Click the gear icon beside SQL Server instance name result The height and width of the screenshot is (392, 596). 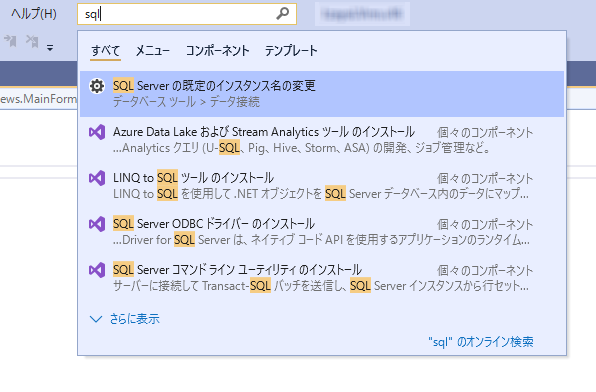[97, 86]
